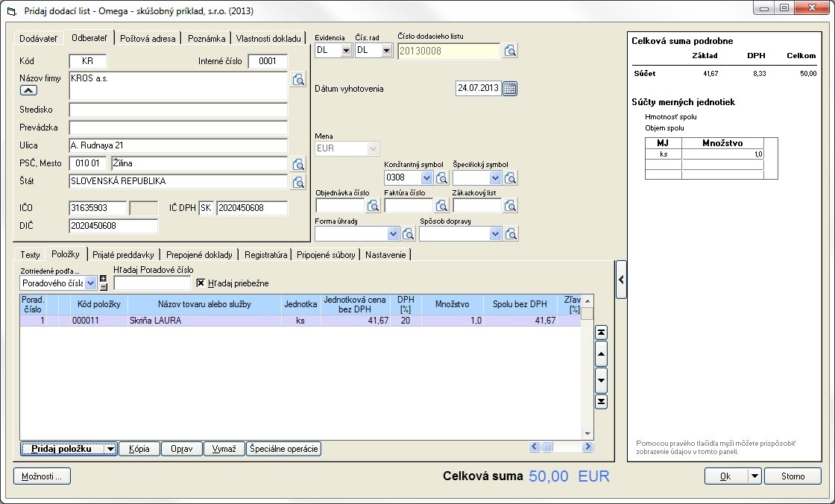Click the Prevádzka input field
Screen dimensions: 835x504
pos(178,128)
